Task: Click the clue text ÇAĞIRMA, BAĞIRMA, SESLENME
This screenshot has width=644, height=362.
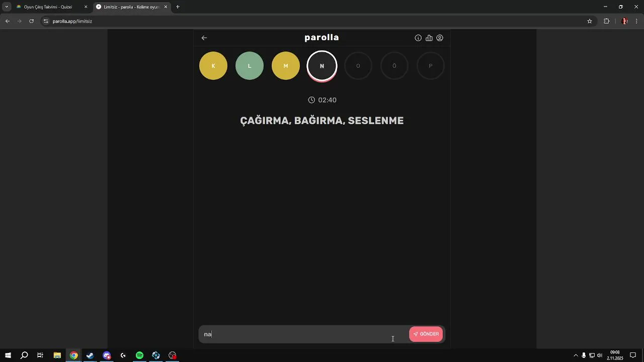Action: (x=322, y=121)
